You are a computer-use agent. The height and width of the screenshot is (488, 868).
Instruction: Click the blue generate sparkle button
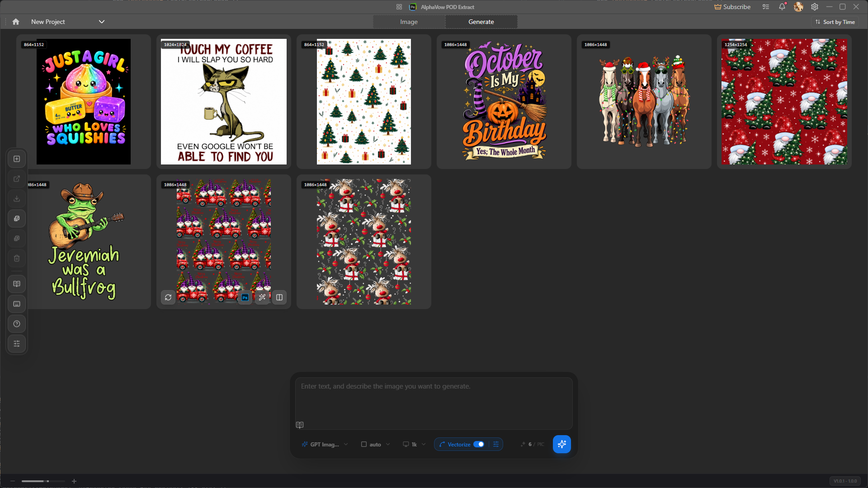click(x=562, y=445)
